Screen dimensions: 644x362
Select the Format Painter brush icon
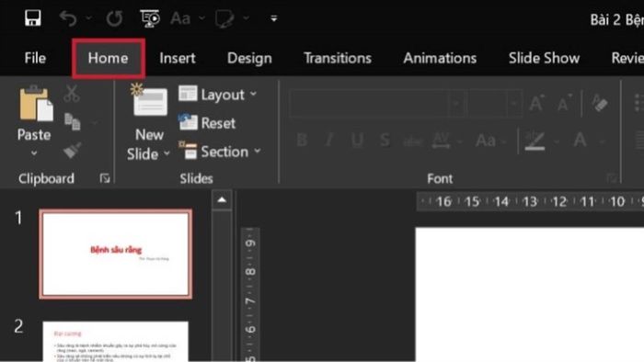(73, 150)
